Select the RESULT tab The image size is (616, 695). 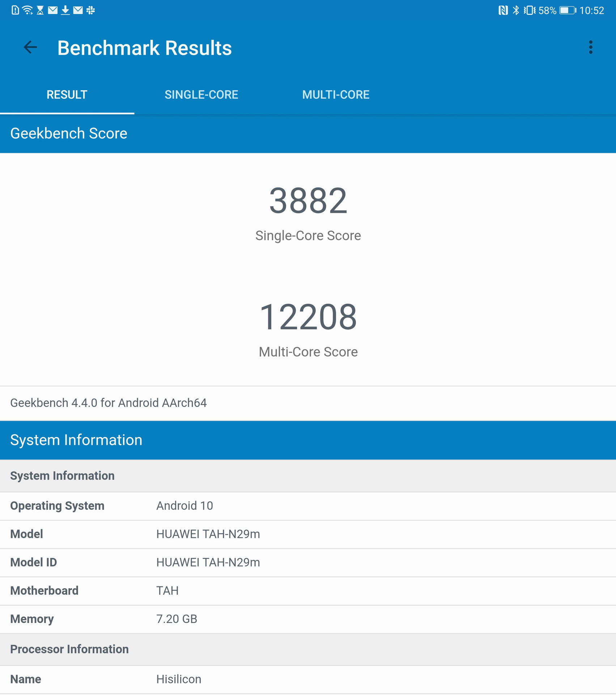click(x=67, y=95)
